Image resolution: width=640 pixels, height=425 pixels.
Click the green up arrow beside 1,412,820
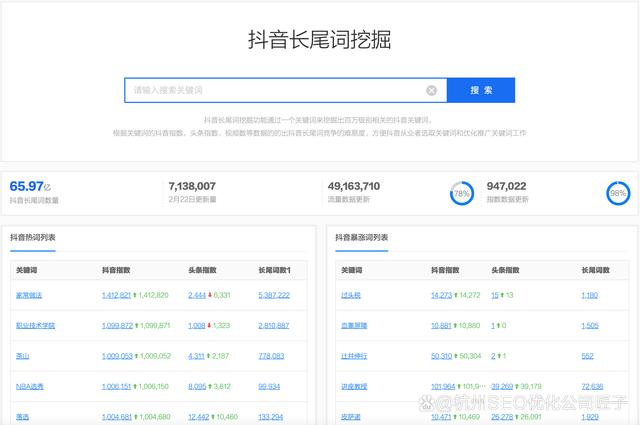[135, 295]
